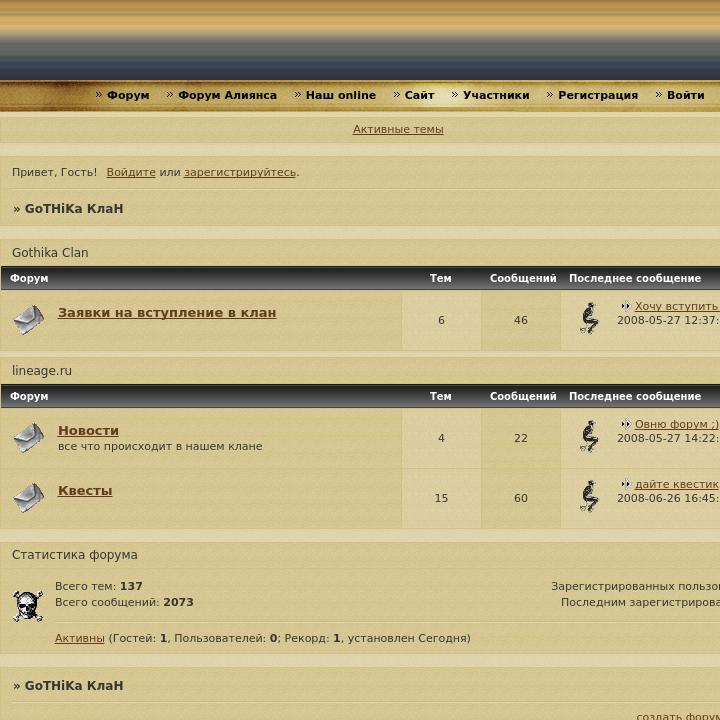Click topic count 15 in Квесты row
The width and height of the screenshot is (720, 720).
point(441,498)
